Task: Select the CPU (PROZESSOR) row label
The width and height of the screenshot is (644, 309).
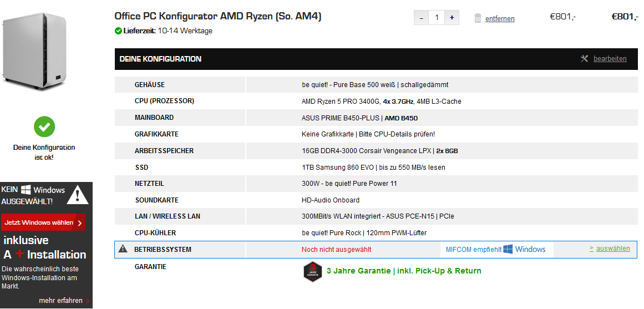Action: (164, 100)
